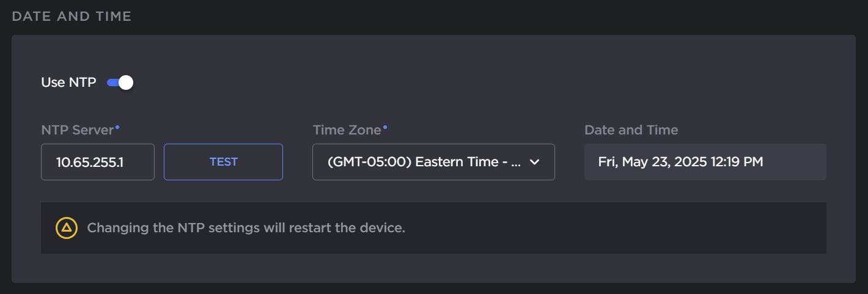Click the yellow warning triangle icon
868x294 pixels.
pos(66,228)
